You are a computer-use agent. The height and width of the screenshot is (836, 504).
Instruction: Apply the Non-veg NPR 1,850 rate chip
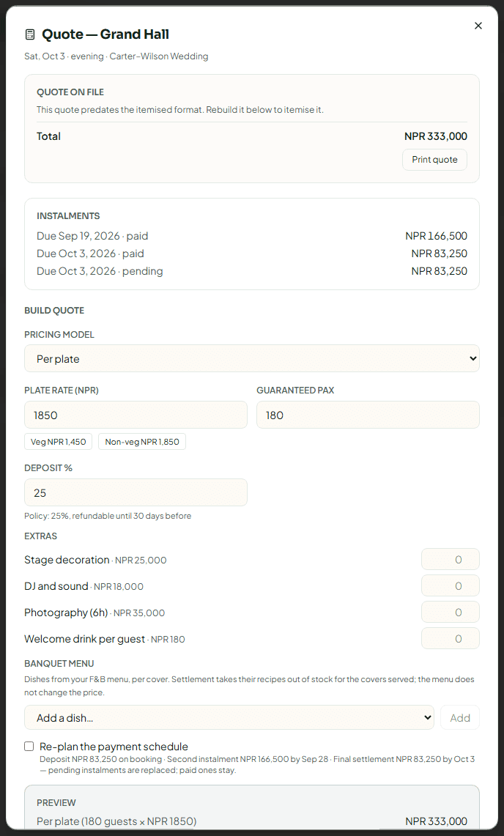coord(142,442)
